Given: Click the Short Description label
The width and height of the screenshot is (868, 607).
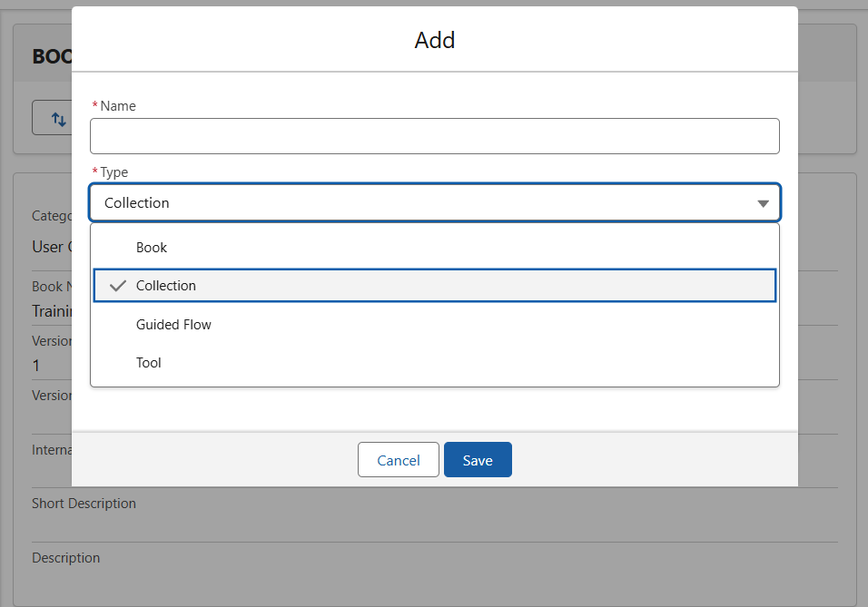Looking at the screenshot, I should pyautogui.click(x=84, y=504).
